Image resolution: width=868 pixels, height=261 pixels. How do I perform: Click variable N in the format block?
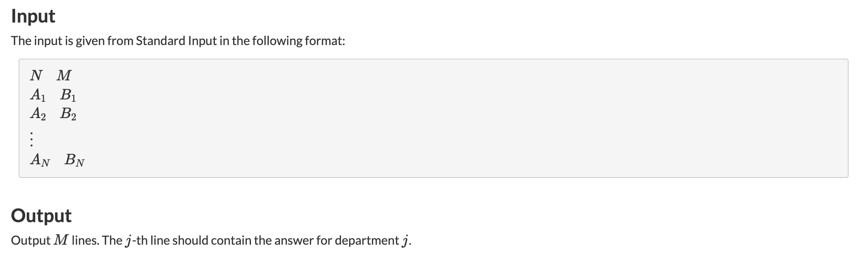(x=36, y=75)
